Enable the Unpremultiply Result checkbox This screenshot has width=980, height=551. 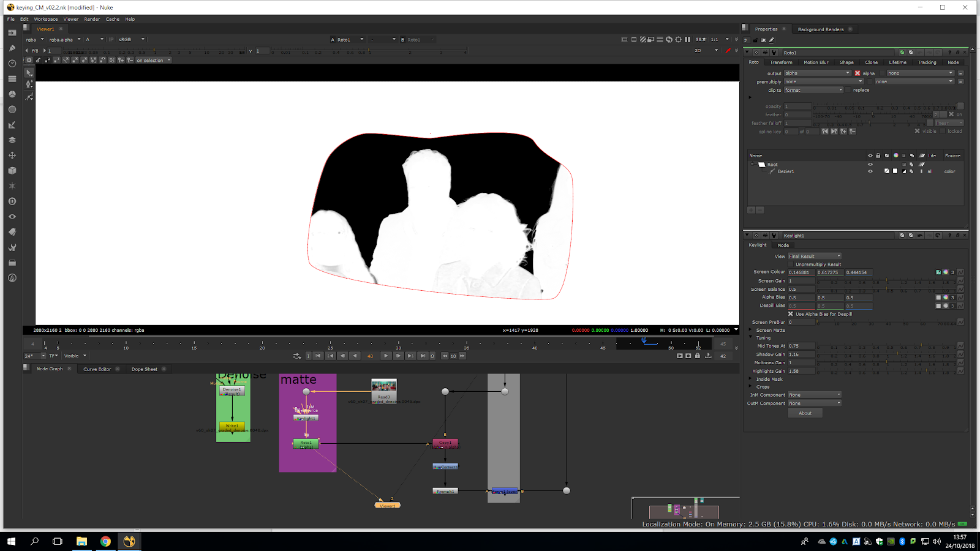[x=791, y=264]
